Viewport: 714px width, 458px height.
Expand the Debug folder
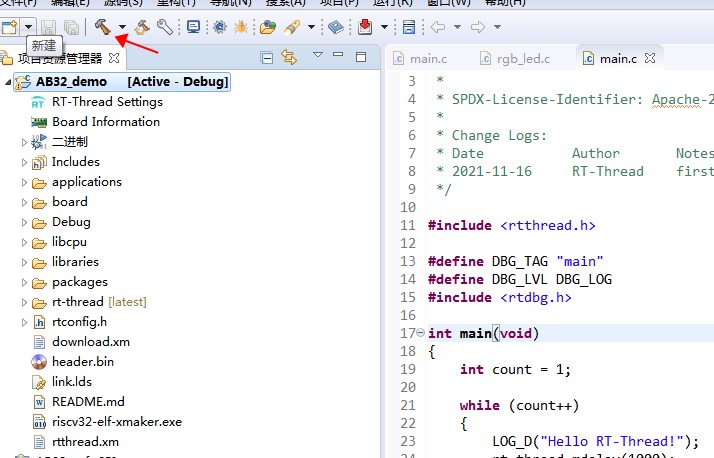coord(24,223)
